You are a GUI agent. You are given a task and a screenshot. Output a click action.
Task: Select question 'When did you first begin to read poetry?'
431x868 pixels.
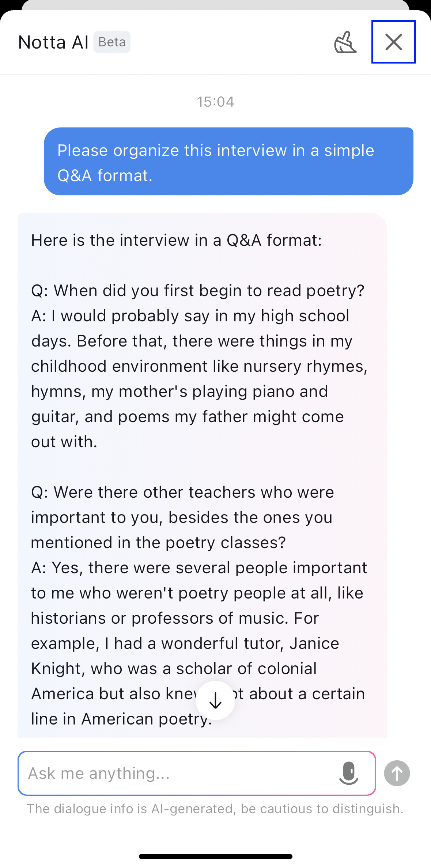tap(198, 291)
